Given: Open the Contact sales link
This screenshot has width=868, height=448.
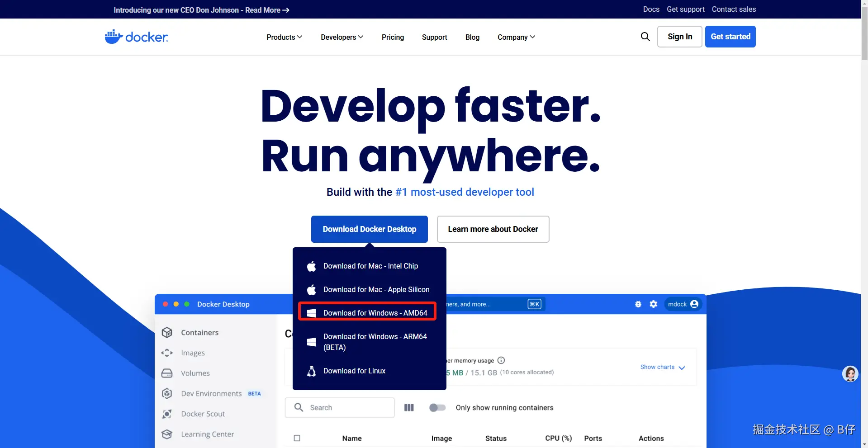Looking at the screenshot, I should click(x=734, y=9).
